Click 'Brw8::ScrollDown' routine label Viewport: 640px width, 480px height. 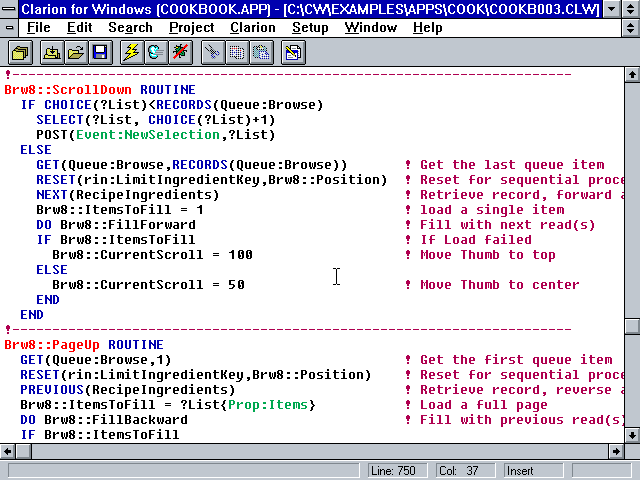[x=68, y=90]
